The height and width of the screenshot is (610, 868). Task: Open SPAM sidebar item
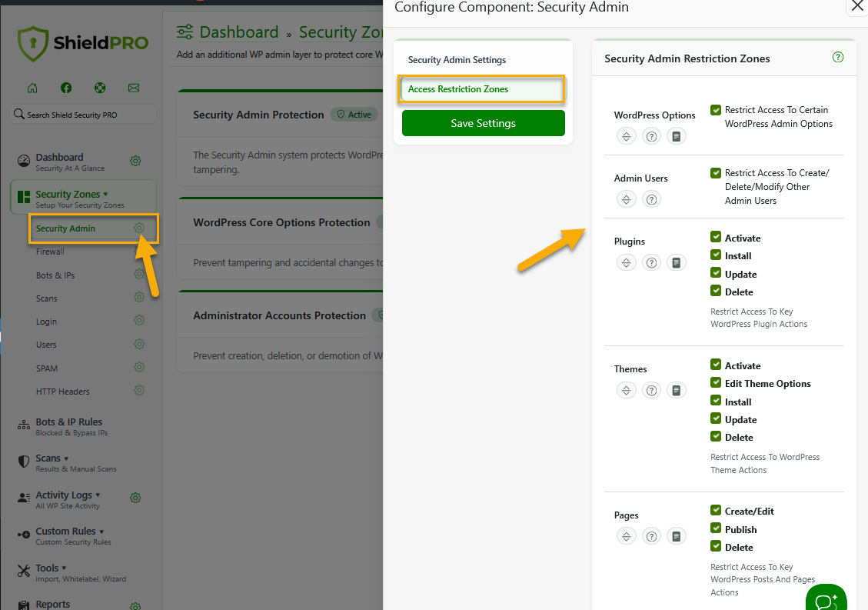point(46,368)
